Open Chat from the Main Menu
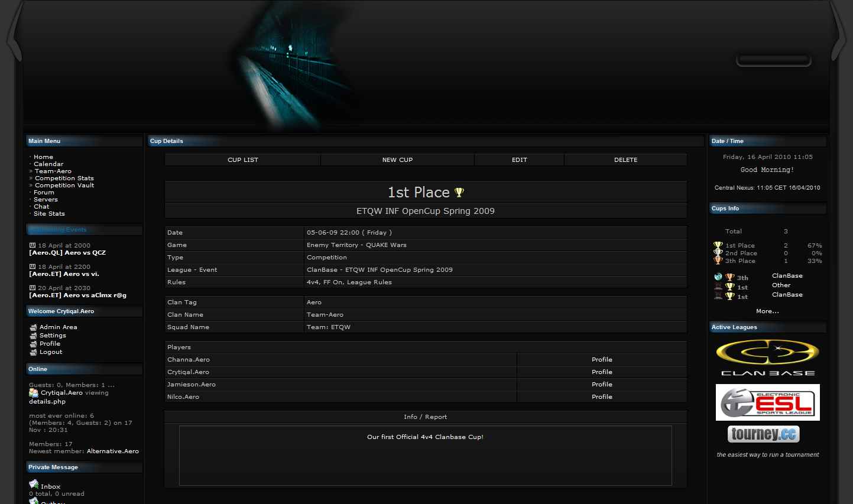Screen dimensions: 853x504 [x=41, y=207]
